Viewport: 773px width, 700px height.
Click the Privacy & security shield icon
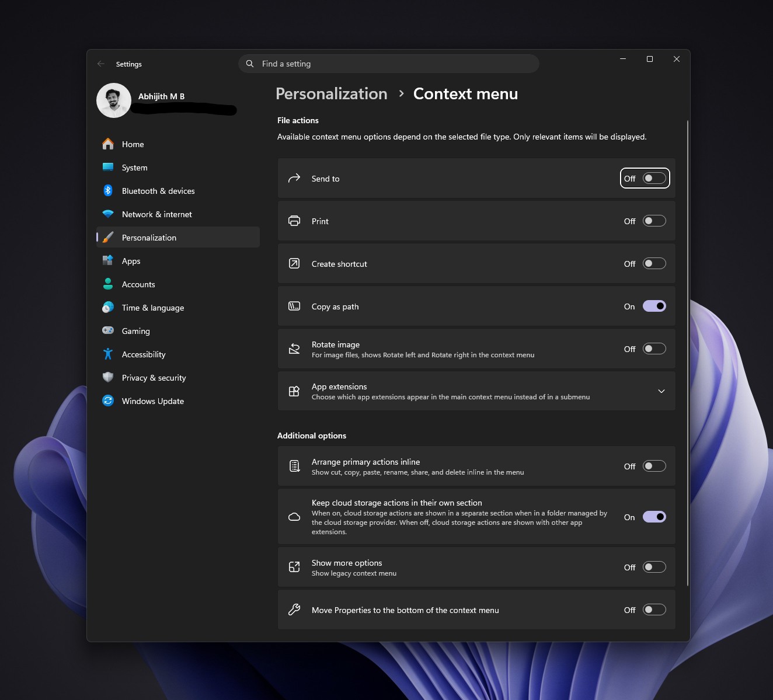pyautogui.click(x=108, y=377)
